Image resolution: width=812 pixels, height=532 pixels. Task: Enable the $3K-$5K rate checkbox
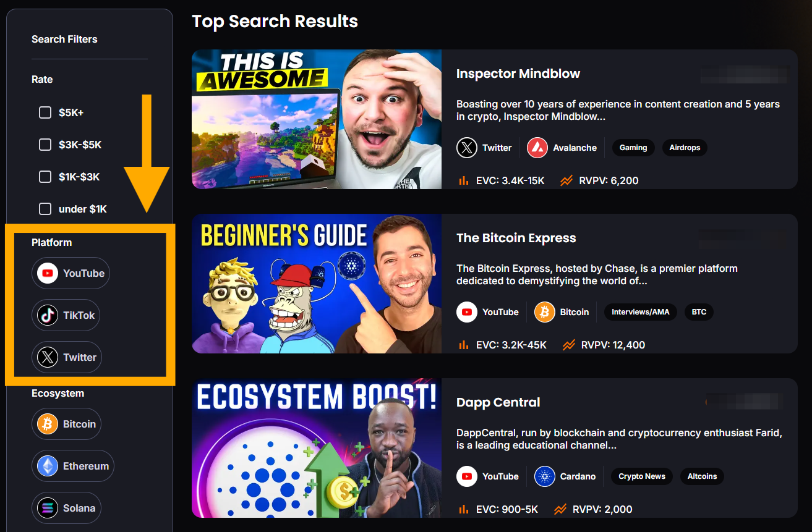click(45, 145)
